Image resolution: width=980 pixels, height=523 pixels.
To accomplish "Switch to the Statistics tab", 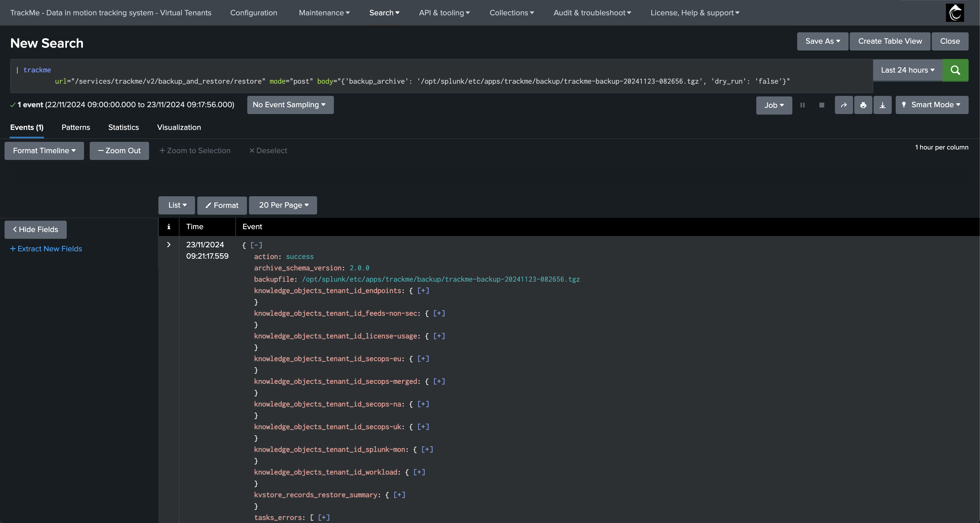I will (123, 127).
